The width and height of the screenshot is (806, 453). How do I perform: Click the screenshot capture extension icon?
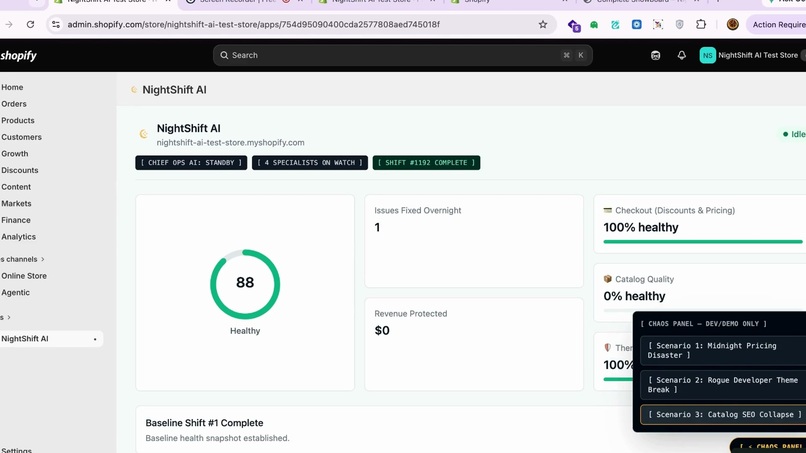tap(658, 24)
